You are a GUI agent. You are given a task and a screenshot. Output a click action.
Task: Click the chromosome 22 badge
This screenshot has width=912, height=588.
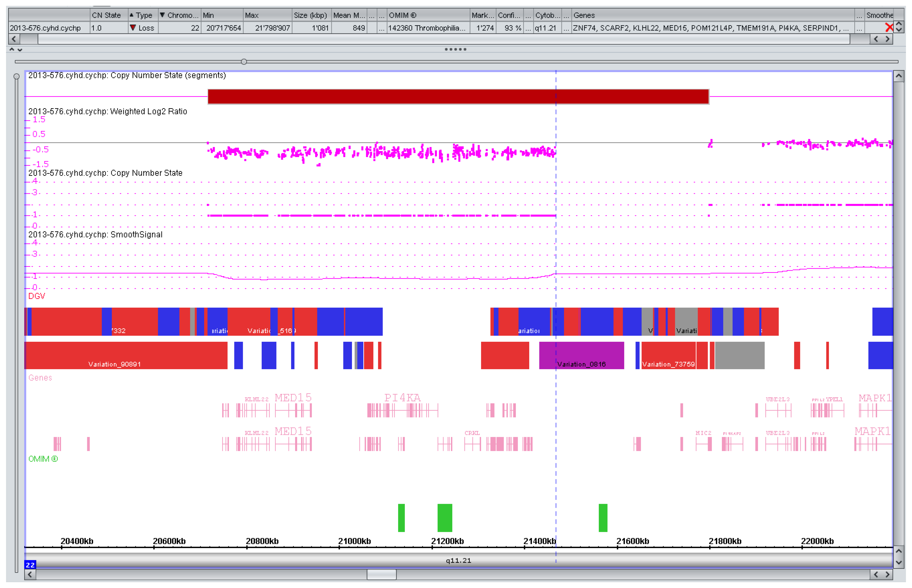click(x=30, y=564)
